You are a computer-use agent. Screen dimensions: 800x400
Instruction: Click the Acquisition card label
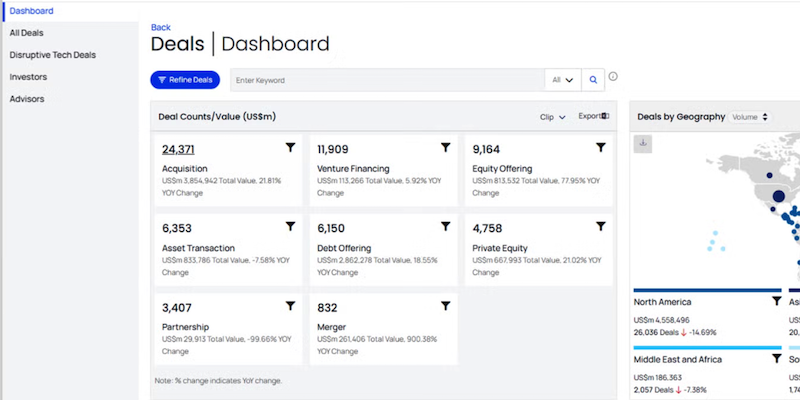185,168
